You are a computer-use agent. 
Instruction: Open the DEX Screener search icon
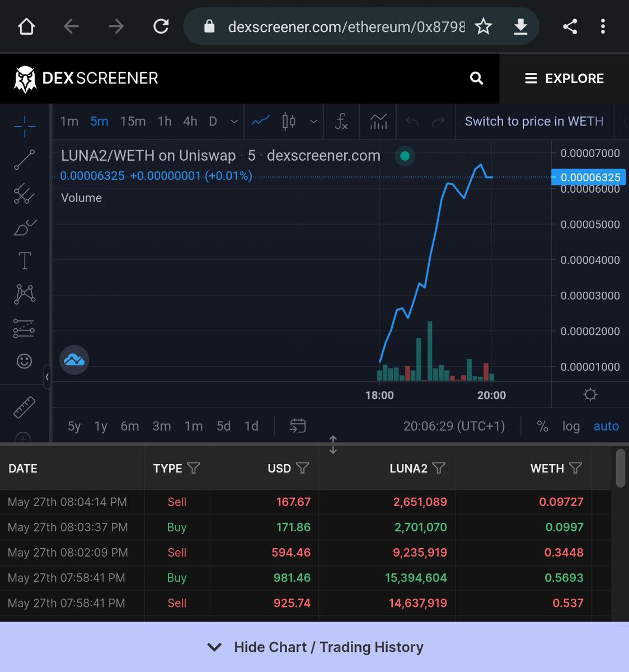pyautogui.click(x=476, y=78)
